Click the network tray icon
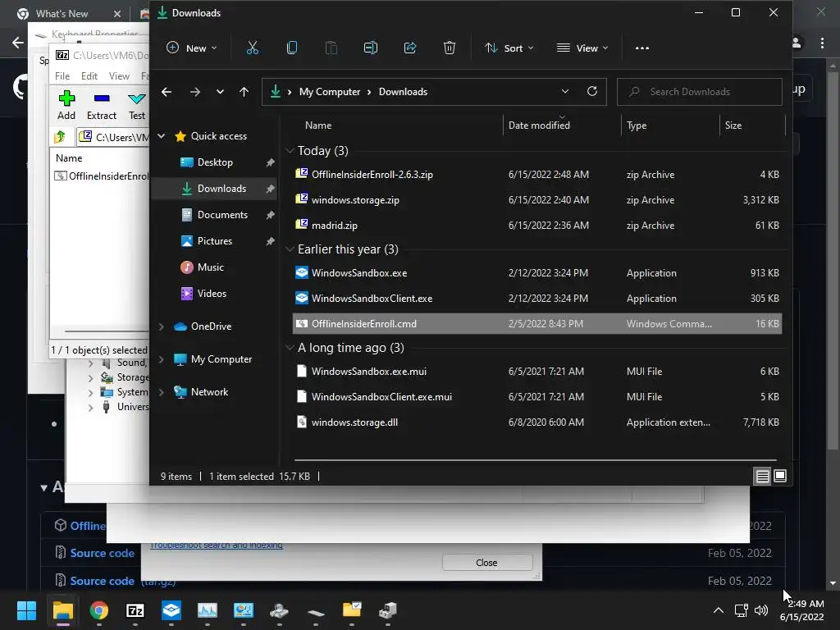840x630 pixels. click(x=741, y=610)
